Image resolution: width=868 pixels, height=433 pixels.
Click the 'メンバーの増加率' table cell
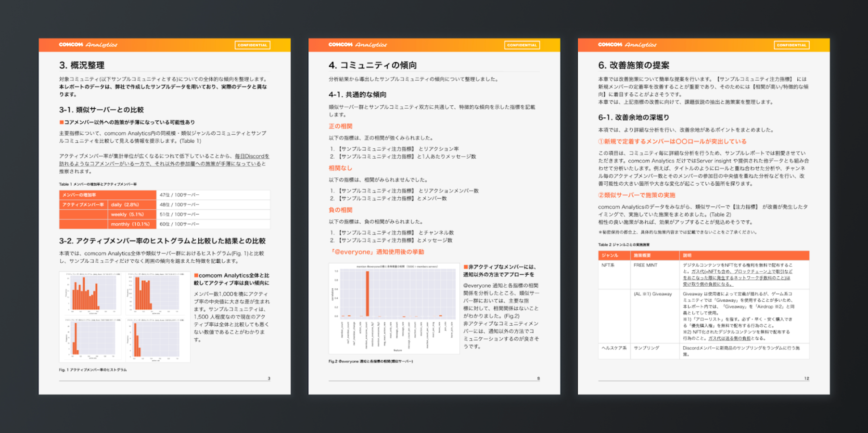tap(108, 195)
